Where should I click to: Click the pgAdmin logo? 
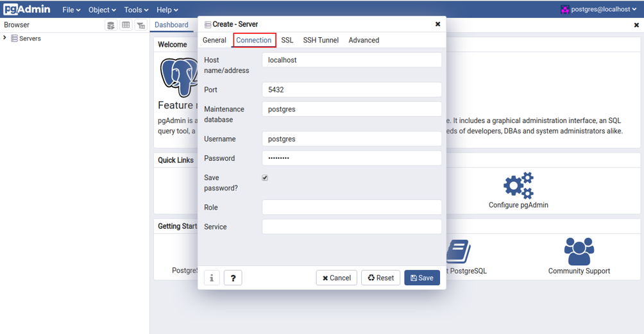tap(27, 9)
